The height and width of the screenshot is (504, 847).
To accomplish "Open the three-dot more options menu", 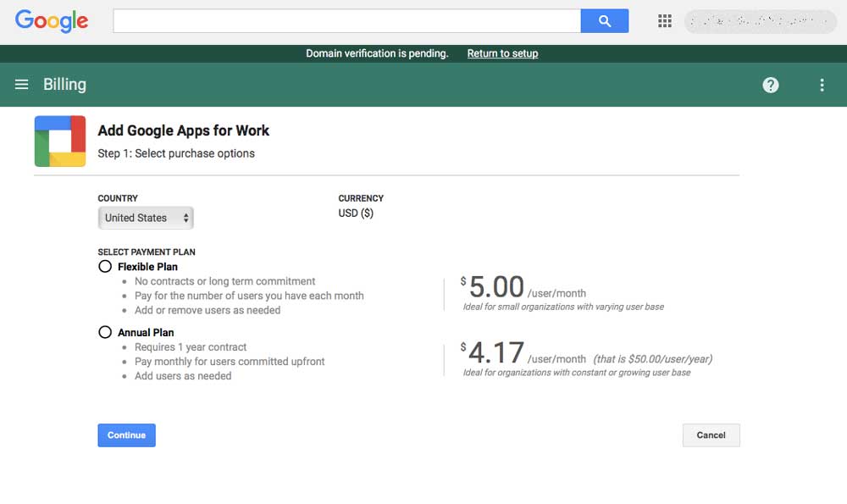I will [x=822, y=85].
